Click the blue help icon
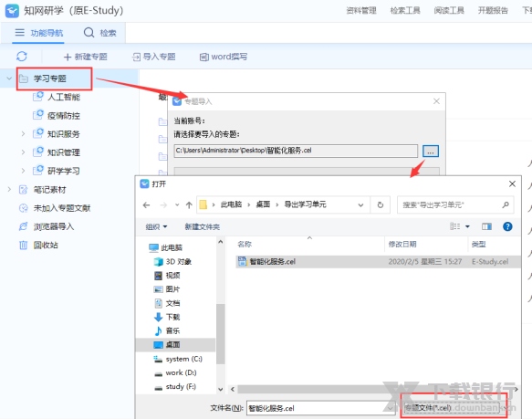This screenshot has height=419, width=532. pyautogui.click(x=507, y=226)
